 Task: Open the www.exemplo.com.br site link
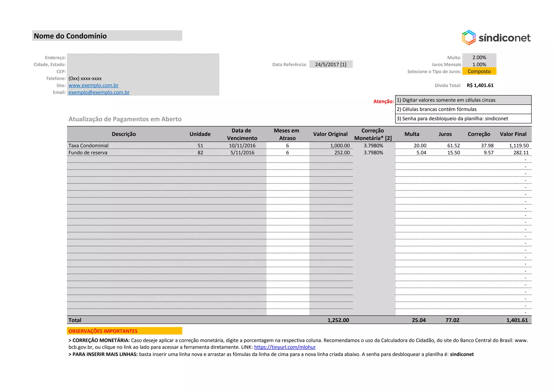tap(93, 85)
